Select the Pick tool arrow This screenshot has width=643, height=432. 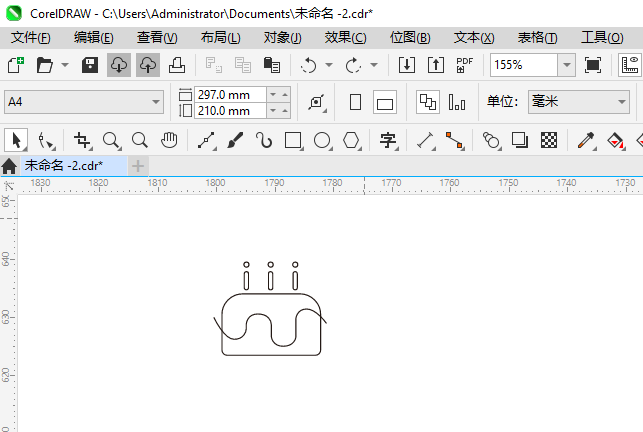point(16,140)
